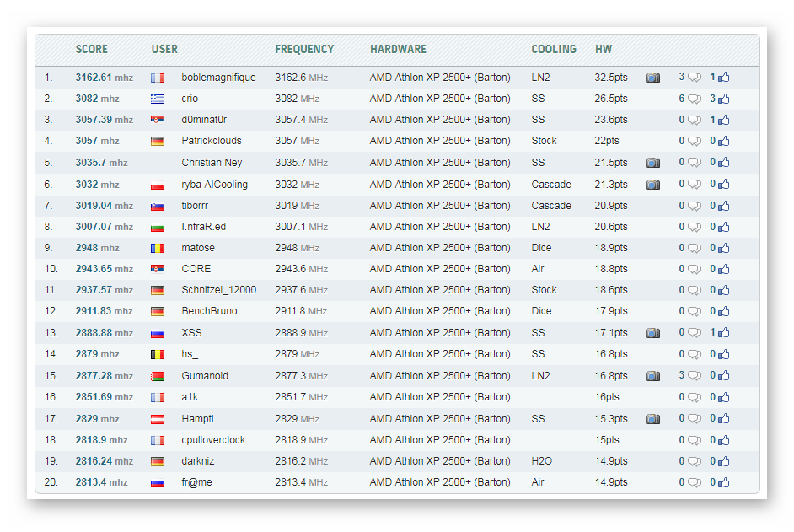This screenshot has height=532, width=794.
Task: Select Cascade cooling in ryba AlCooling row
Action: [x=551, y=185]
